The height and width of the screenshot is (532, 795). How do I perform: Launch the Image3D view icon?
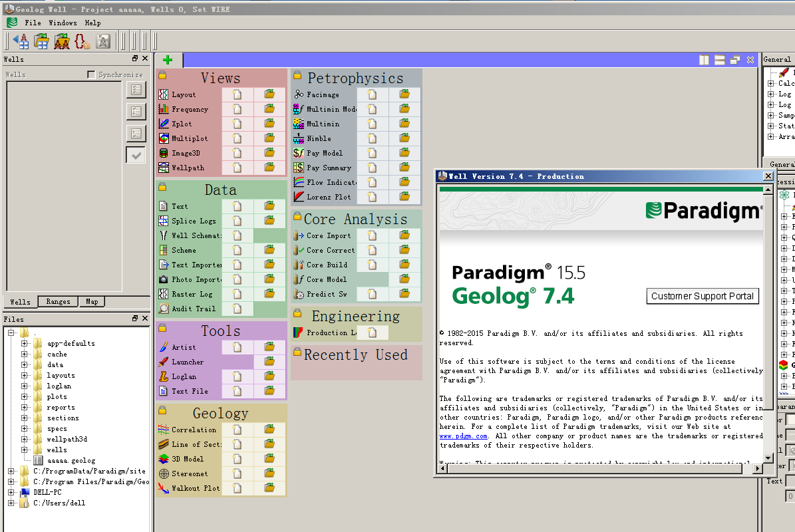pos(163,153)
